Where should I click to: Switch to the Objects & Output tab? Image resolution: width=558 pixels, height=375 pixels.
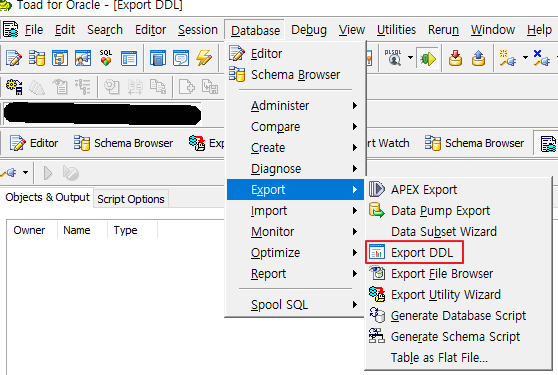(x=47, y=197)
